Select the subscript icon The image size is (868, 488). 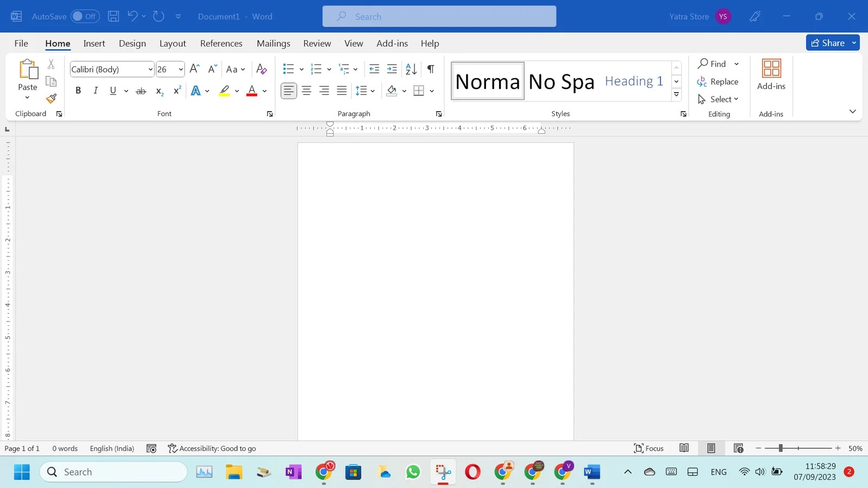pos(158,91)
